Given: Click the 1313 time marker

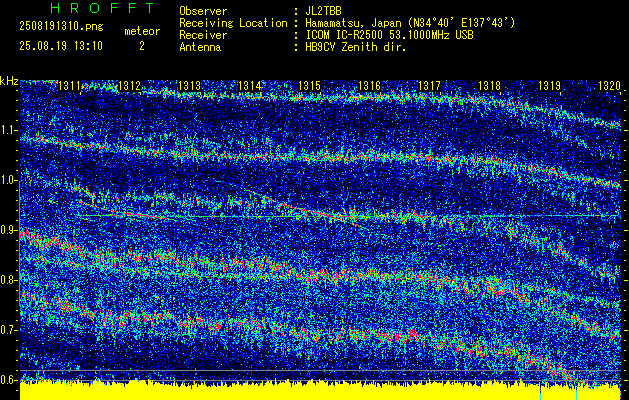Looking at the screenshot, I should click(x=189, y=86).
